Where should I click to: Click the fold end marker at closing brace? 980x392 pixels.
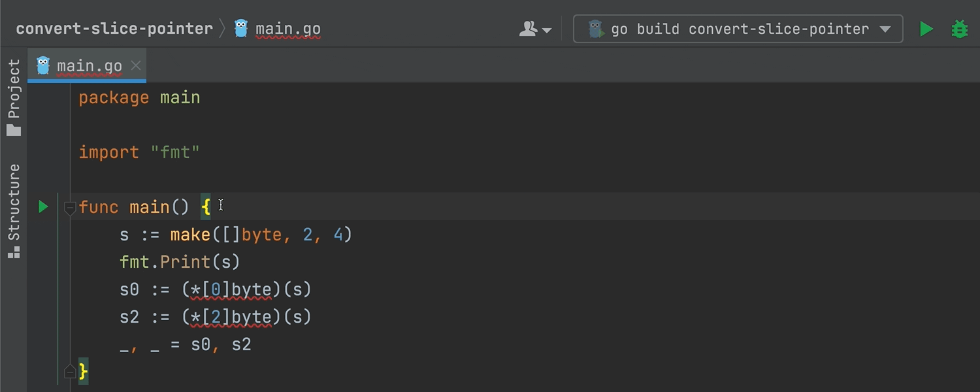[70, 372]
